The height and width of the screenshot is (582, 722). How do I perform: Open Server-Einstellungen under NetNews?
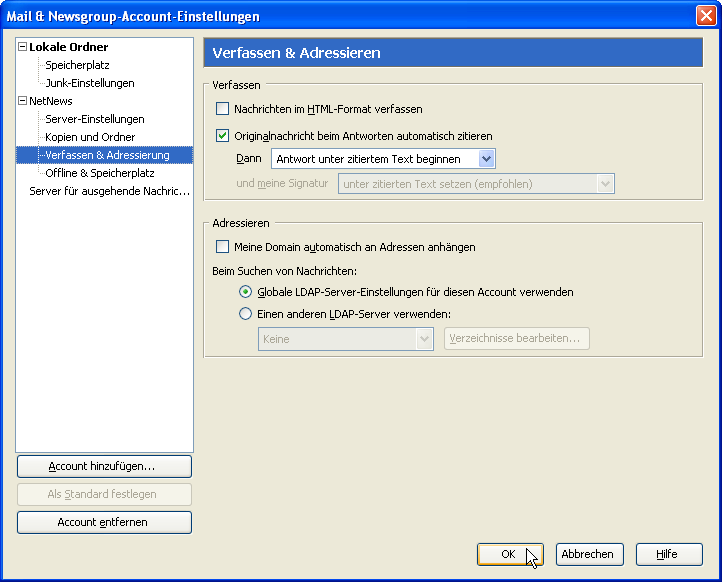point(94,119)
